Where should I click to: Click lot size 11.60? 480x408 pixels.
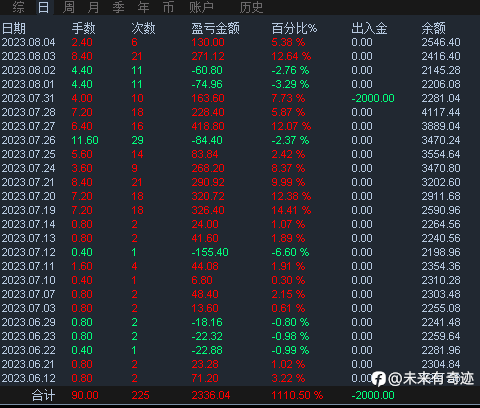tap(85, 140)
